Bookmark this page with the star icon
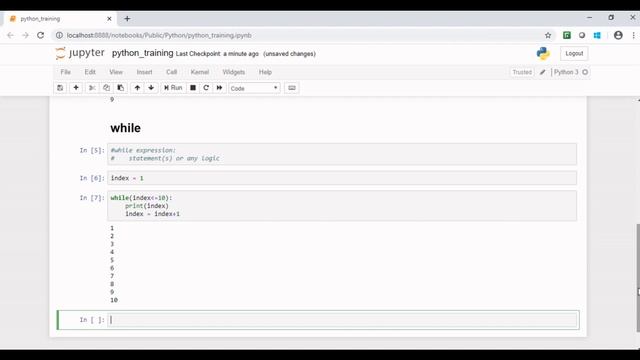The image size is (640, 360). (548, 36)
